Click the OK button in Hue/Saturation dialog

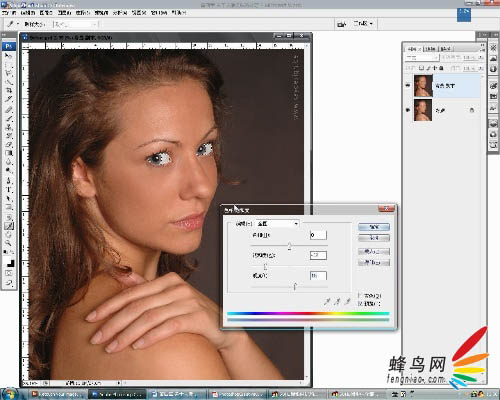coord(374,227)
